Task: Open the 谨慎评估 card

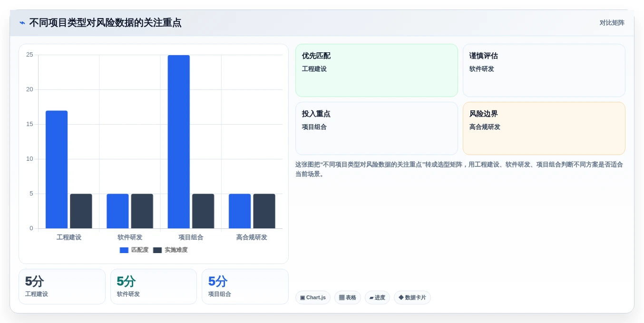Action: click(544, 70)
